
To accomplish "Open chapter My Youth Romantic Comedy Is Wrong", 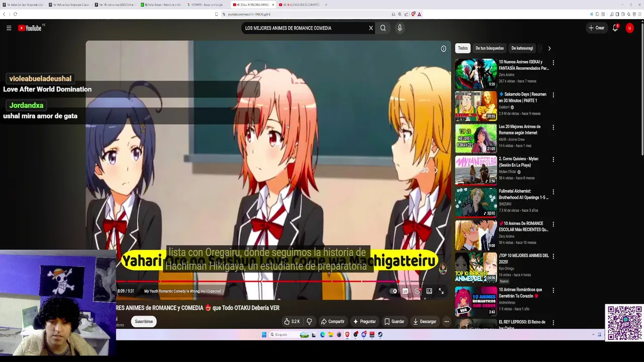I will 184,291.
